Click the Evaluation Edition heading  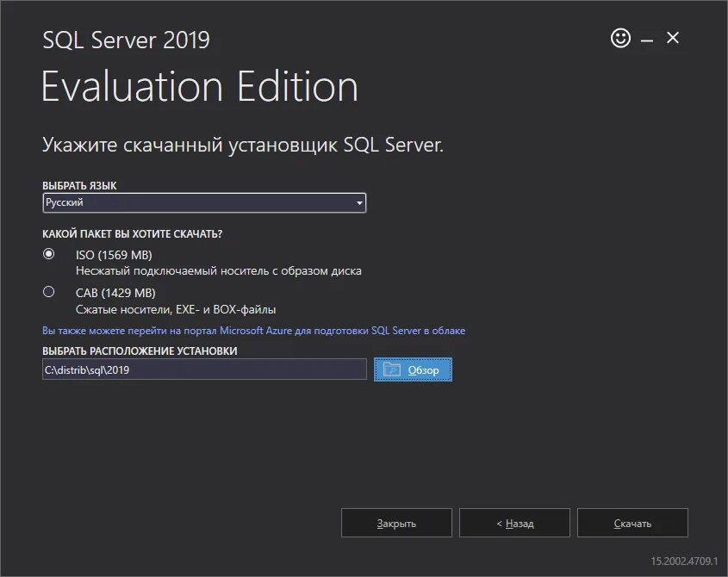tap(200, 86)
